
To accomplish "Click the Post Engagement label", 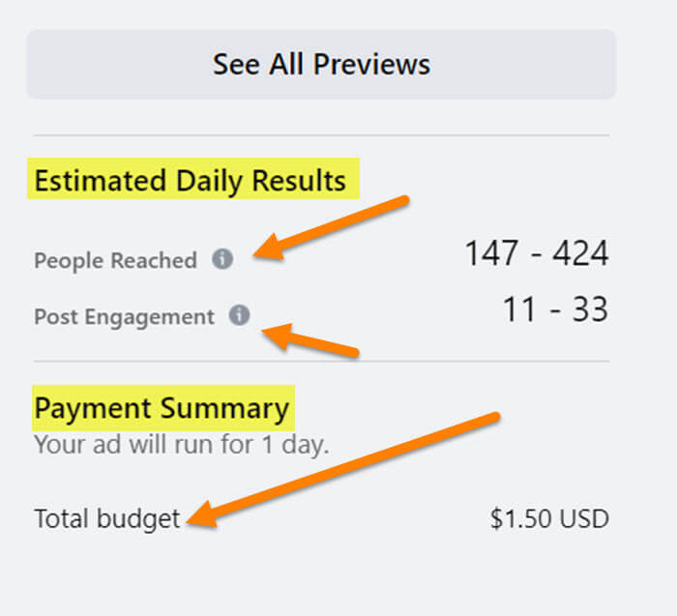I will (x=124, y=317).
